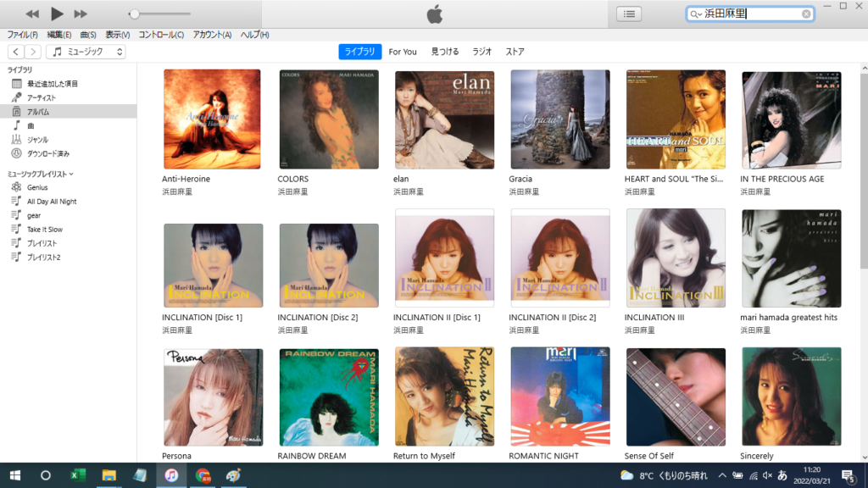Open the Up Next list view icon

coord(629,14)
